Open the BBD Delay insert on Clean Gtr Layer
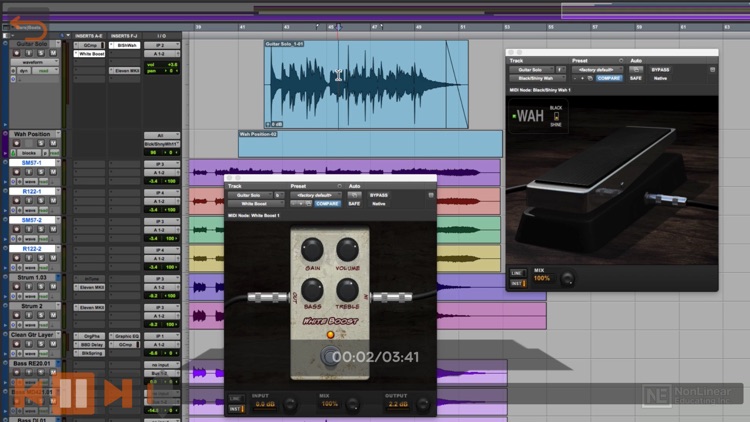 [x=89, y=345]
